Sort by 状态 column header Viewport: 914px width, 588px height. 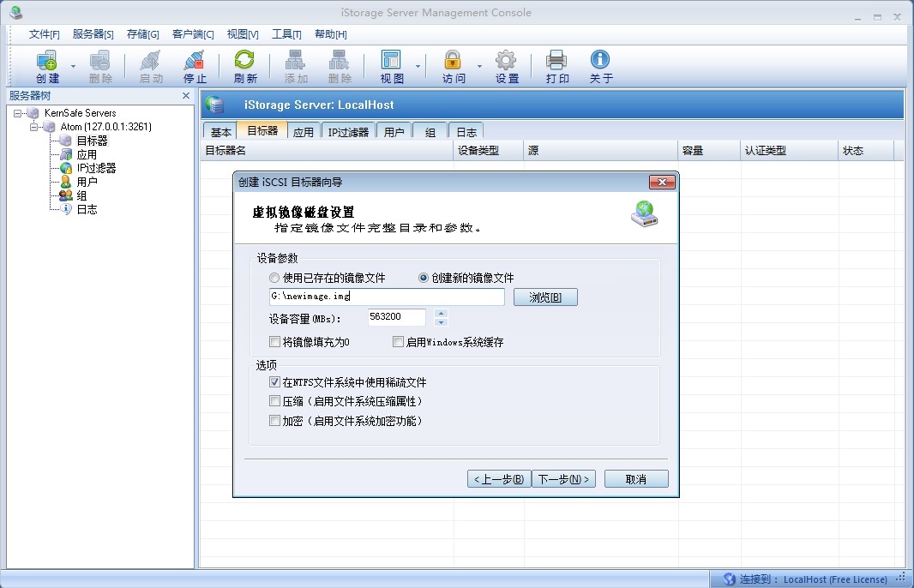point(866,150)
